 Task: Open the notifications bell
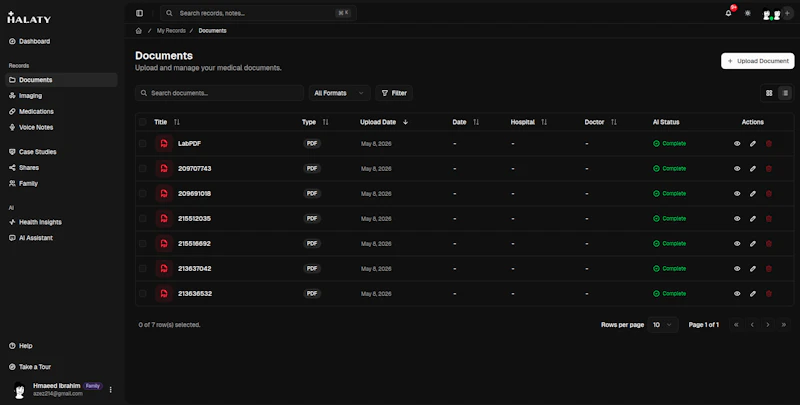coord(729,13)
